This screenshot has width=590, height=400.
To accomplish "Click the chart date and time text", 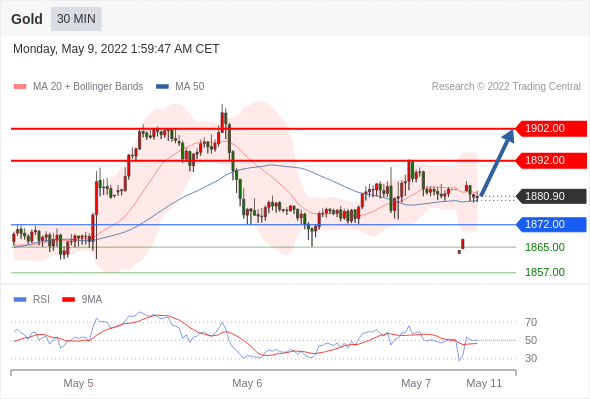I will 116,49.
